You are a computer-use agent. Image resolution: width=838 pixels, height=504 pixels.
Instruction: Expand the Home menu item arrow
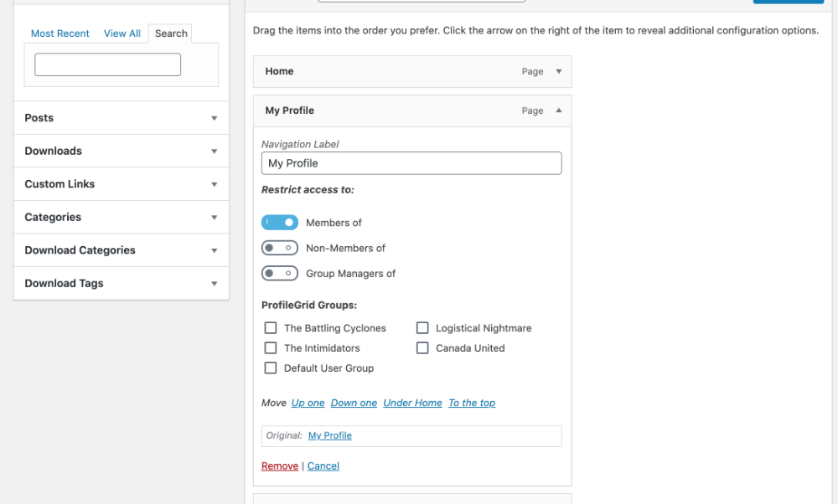(559, 71)
